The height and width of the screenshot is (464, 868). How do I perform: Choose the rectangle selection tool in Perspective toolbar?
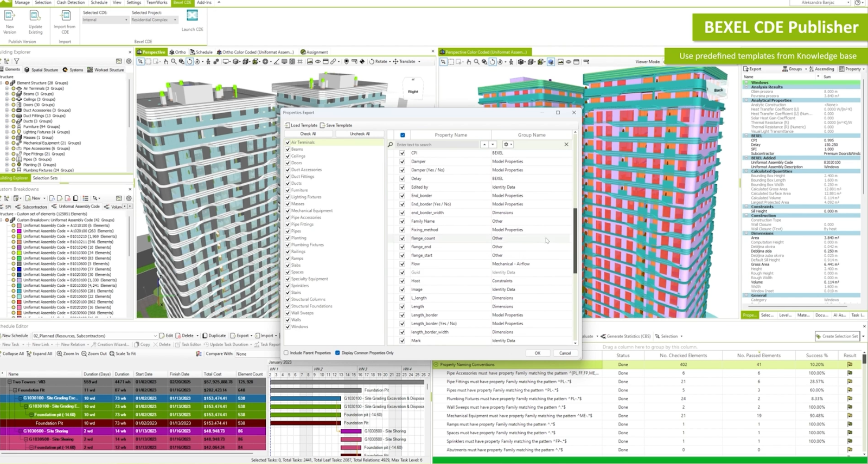tap(149, 62)
